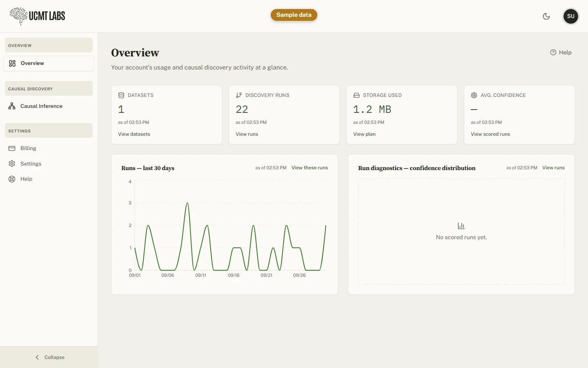Click the Causal Inference network icon

[x=12, y=106]
